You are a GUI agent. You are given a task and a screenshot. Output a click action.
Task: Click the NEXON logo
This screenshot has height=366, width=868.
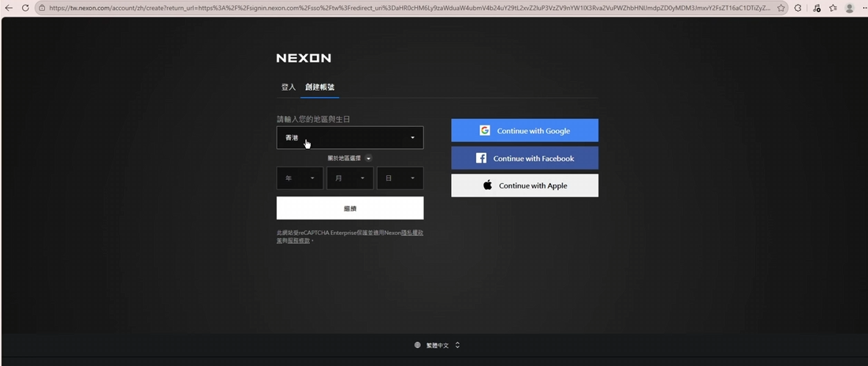(304, 58)
